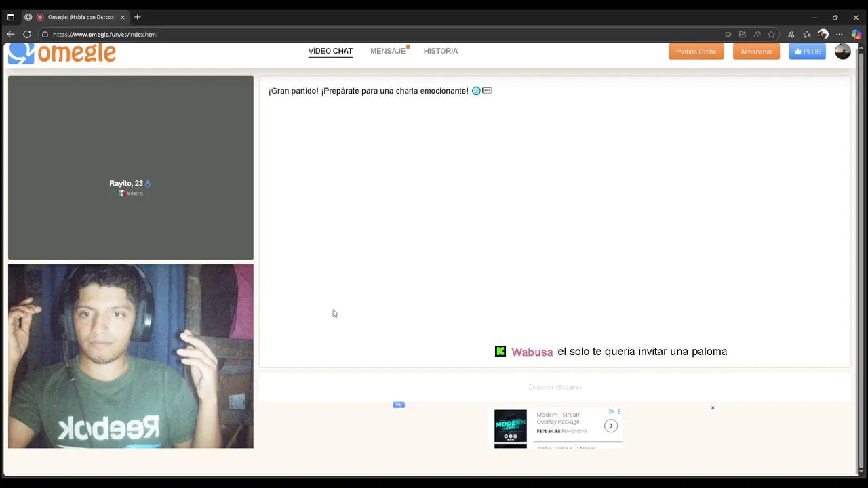Image resolution: width=868 pixels, height=488 pixels.
Task: Open the tab actions menu icon
Action: (10, 17)
